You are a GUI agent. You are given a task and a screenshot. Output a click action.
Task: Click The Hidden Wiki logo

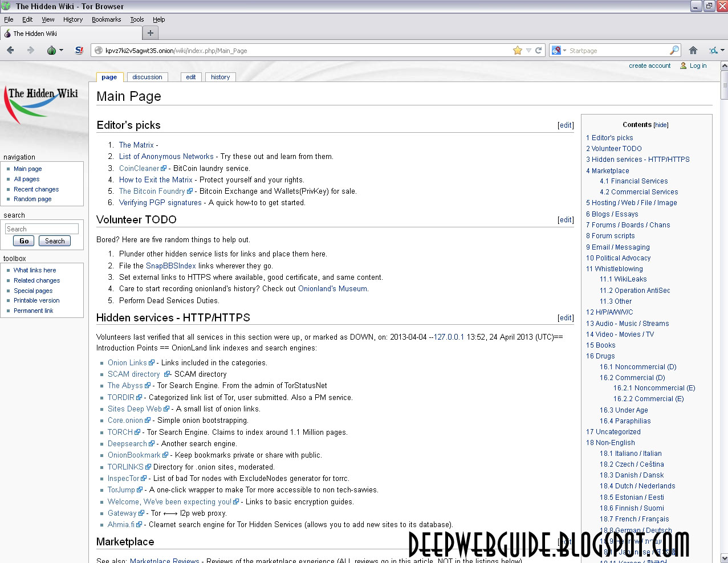pyautogui.click(x=42, y=105)
